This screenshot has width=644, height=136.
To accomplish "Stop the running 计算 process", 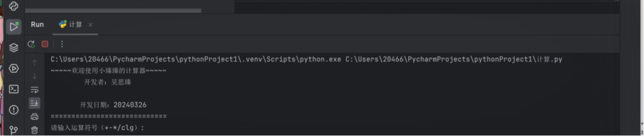I will pos(45,44).
